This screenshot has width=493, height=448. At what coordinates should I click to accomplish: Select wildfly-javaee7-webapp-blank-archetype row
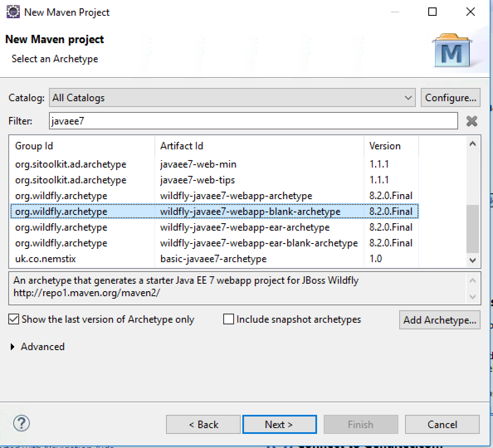coord(215,211)
